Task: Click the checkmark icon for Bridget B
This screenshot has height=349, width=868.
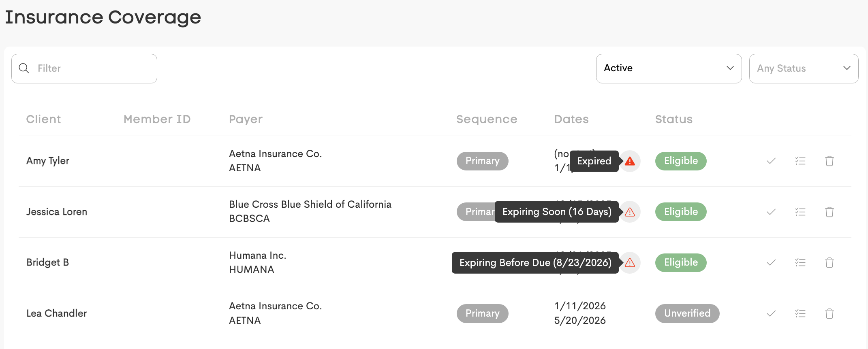Action: (x=771, y=263)
